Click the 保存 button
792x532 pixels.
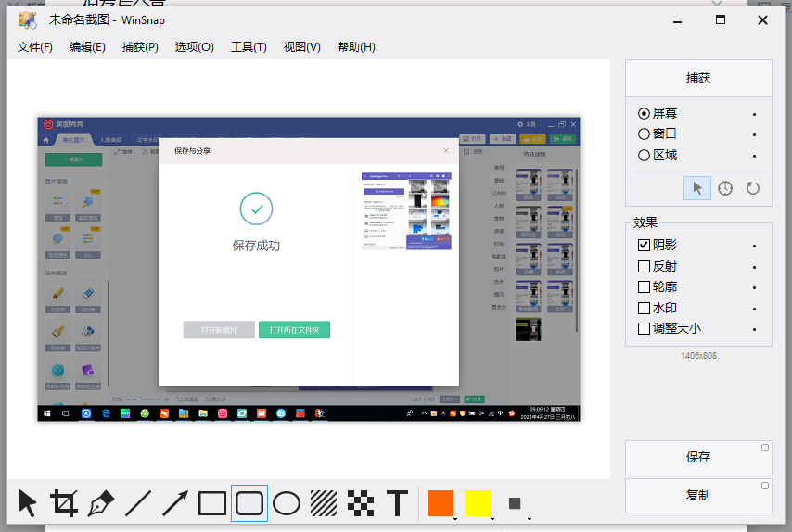click(697, 457)
